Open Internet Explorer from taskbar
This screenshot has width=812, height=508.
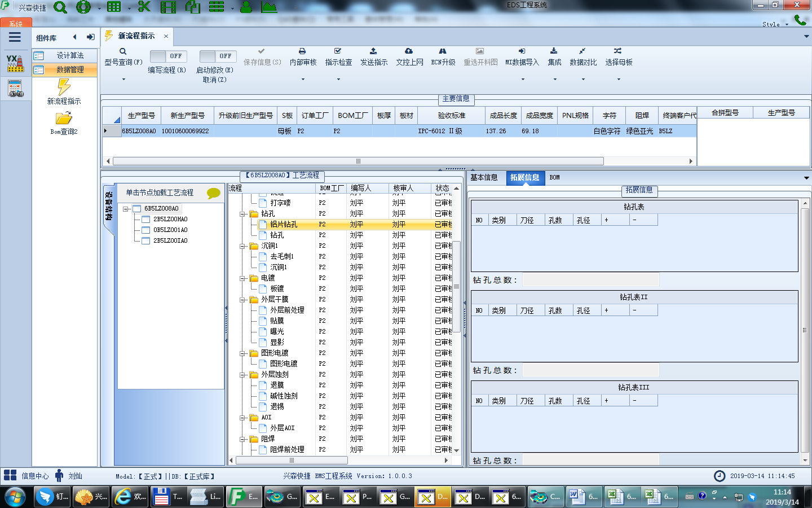coord(130,497)
